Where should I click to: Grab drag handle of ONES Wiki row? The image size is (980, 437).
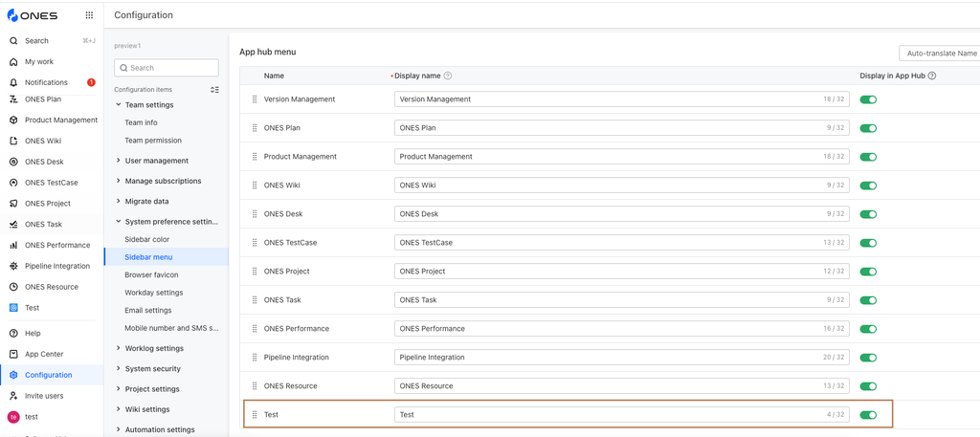point(255,186)
